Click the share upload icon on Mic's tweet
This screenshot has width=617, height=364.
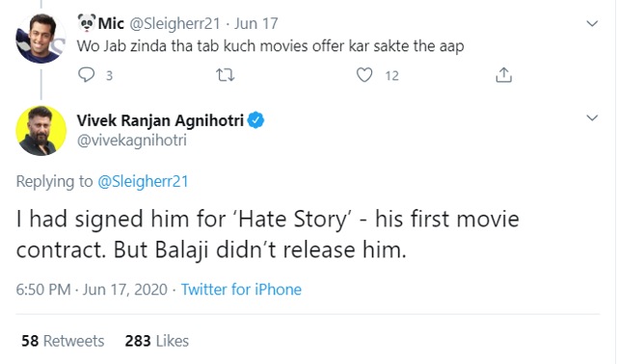[503, 75]
